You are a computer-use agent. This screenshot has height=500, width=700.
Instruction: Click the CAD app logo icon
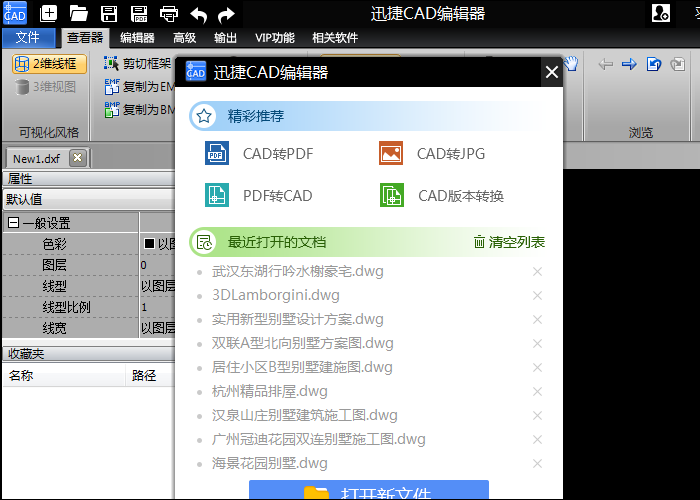coord(15,13)
